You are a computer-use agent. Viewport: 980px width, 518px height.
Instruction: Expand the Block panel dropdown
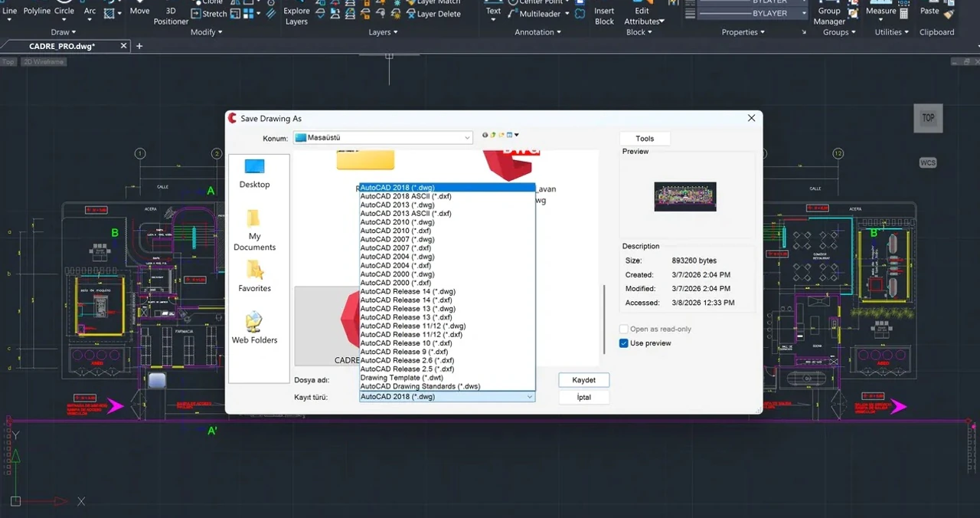(x=639, y=32)
